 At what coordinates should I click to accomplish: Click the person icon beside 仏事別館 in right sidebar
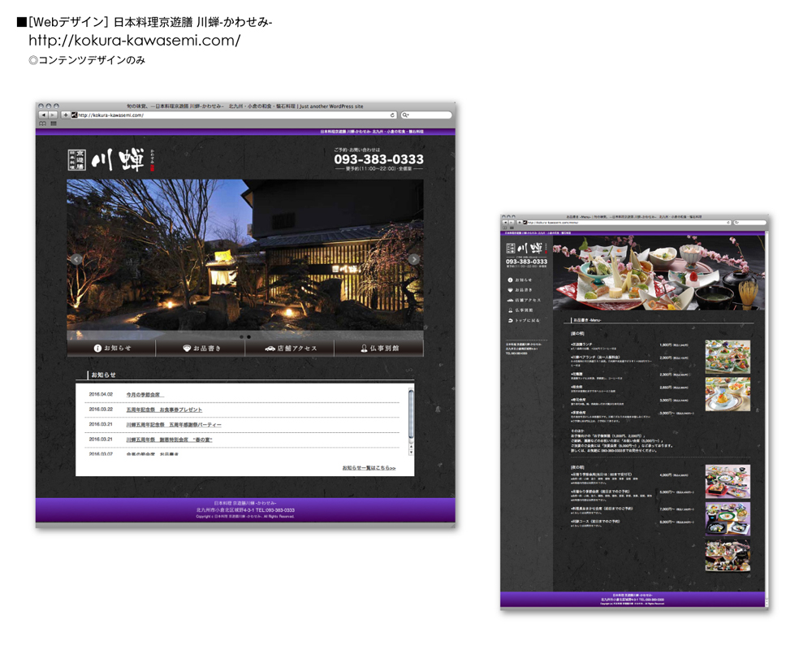[510, 310]
